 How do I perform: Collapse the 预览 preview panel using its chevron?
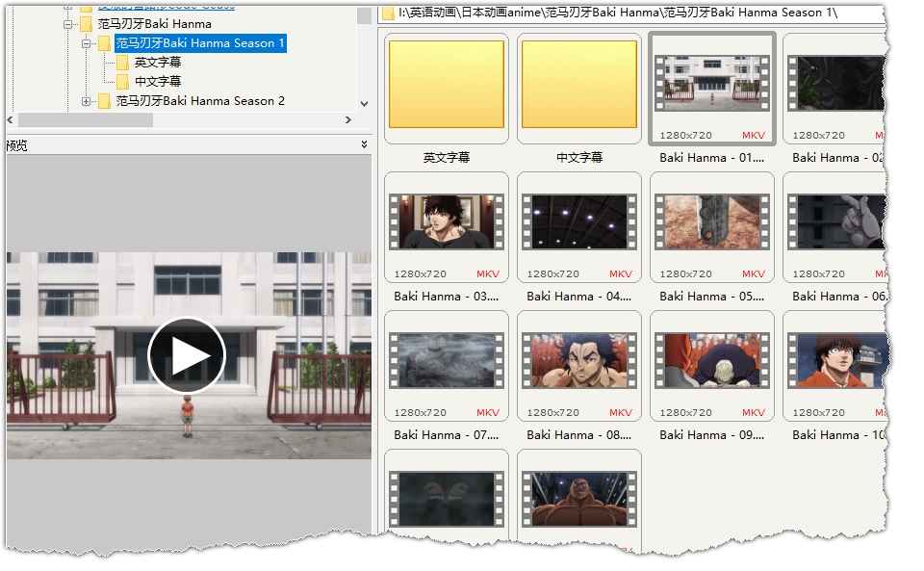tap(364, 144)
